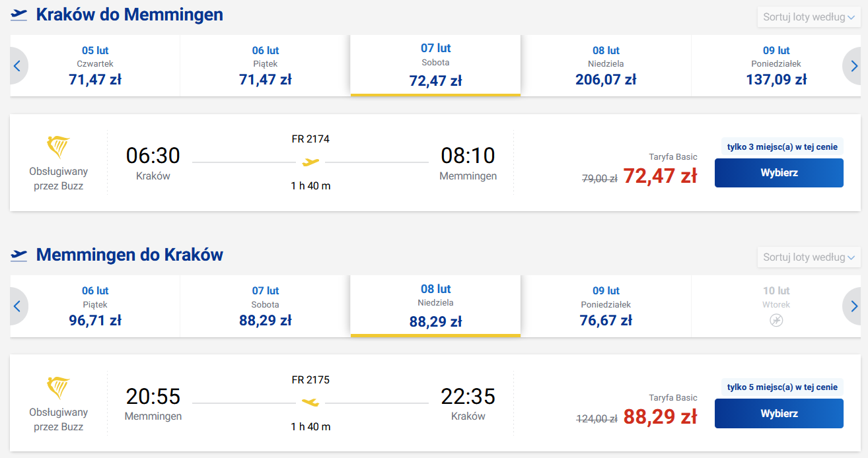Open outbound 'Sortuj loty według' dropdown
The height and width of the screenshot is (458, 868).
pos(809,17)
